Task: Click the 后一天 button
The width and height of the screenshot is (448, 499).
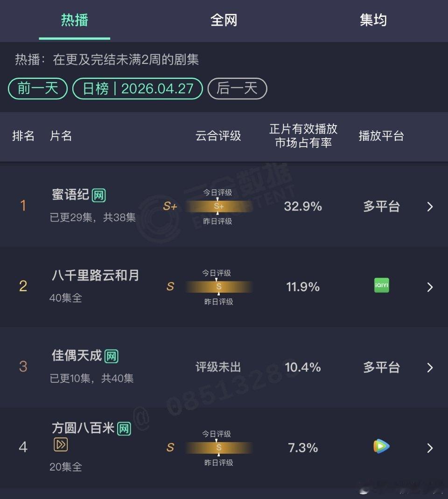Action: click(237, 89)
